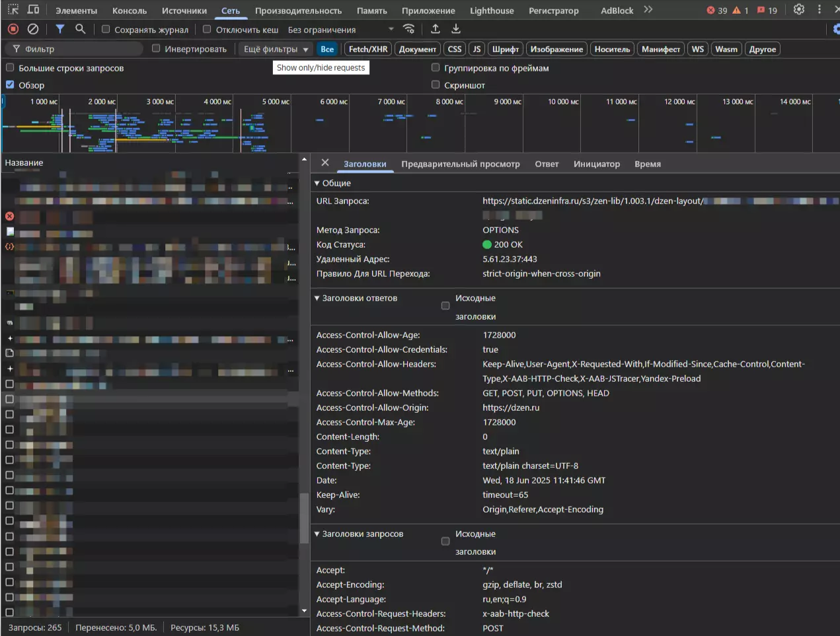Click the export HAR download icon
Viewport: 840px width, 636px height.
(456, 29)
